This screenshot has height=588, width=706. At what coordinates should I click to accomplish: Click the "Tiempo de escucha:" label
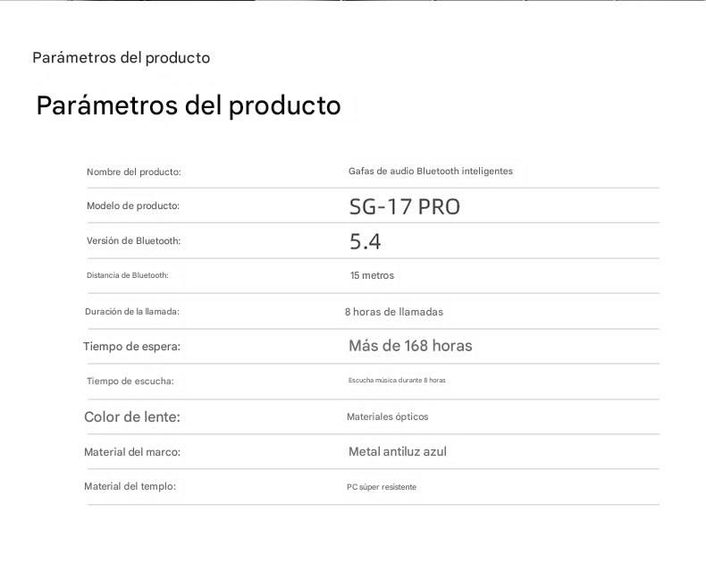coord(130,381)
